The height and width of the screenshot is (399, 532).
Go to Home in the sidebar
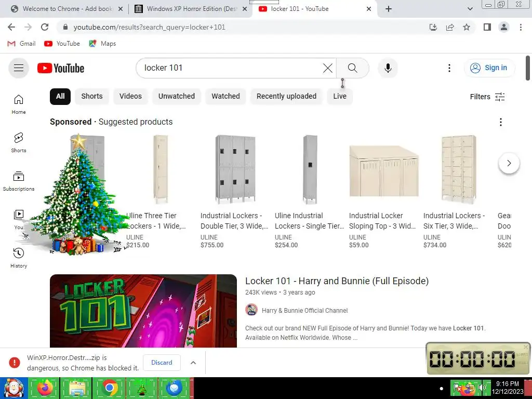tap(19, 104)
